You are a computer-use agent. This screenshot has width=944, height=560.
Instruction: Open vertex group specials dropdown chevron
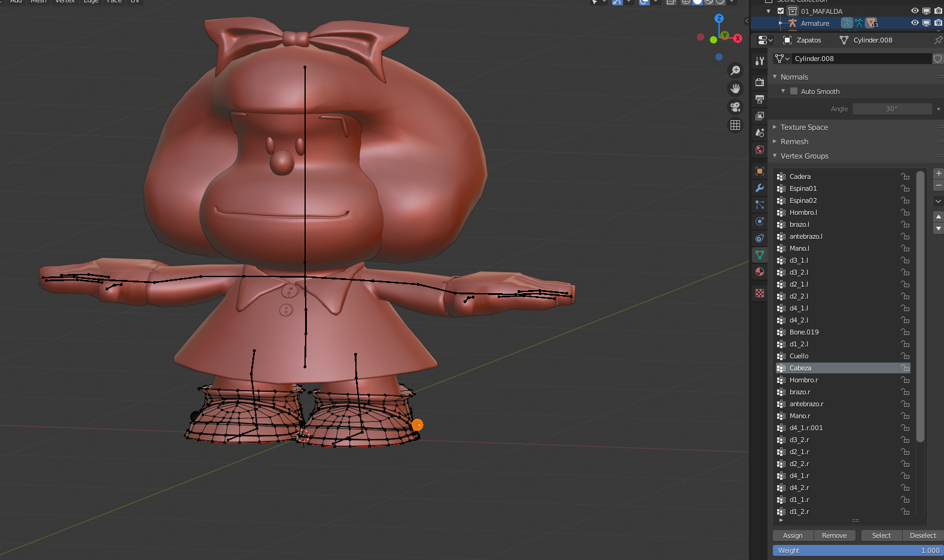pyautogui.click(x=938, y=201)
